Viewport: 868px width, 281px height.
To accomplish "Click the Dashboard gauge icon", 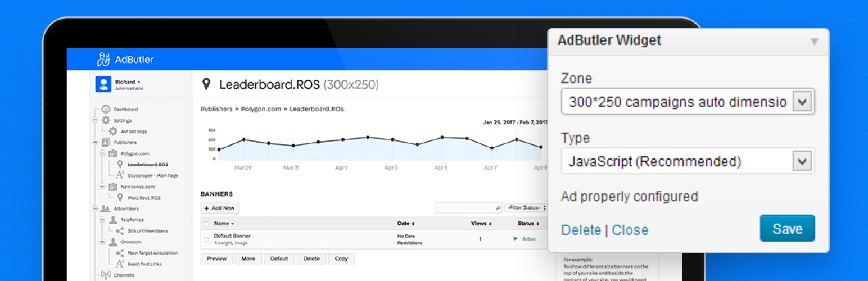I will [106, 109].
